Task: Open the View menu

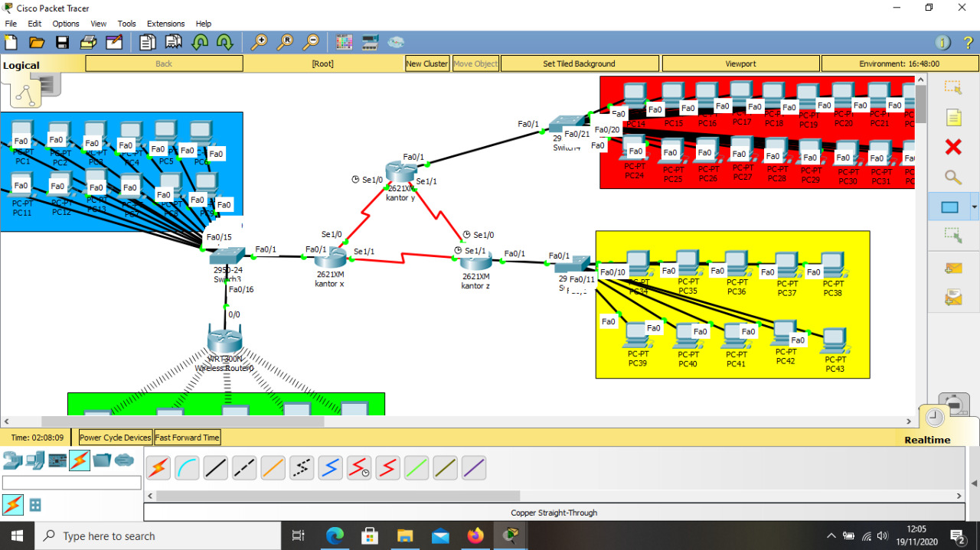Action: [99, 24]
